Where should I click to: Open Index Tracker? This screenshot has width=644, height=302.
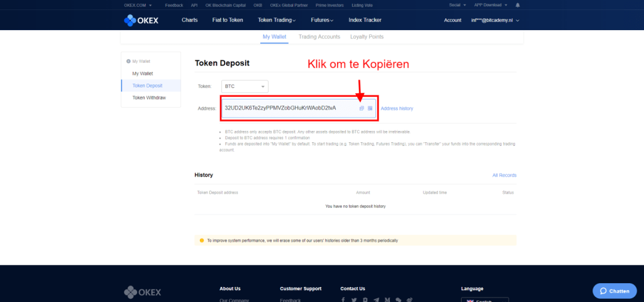365,20
